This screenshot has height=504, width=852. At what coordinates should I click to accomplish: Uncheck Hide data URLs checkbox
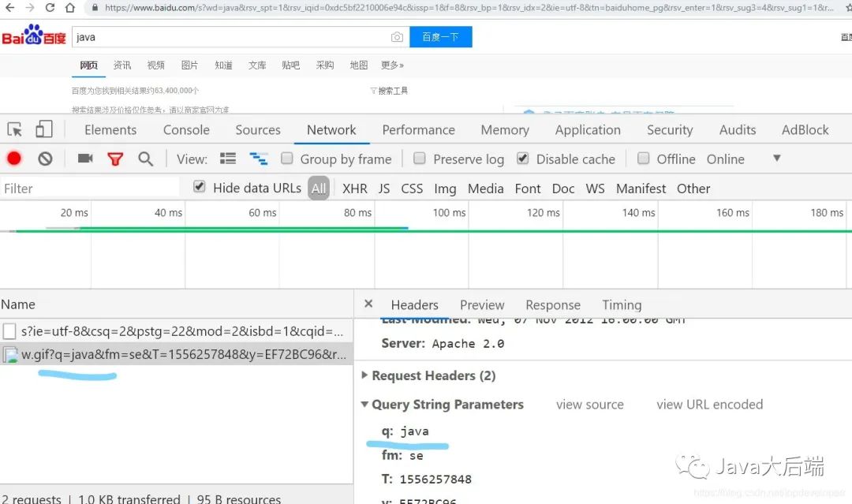pyautogui.click(x=200, y=187)
